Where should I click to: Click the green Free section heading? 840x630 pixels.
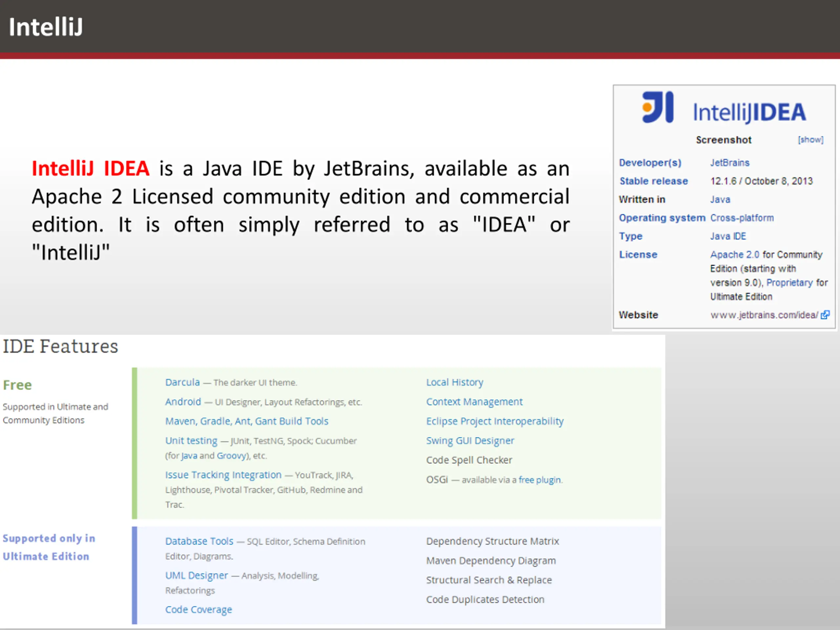17,385
